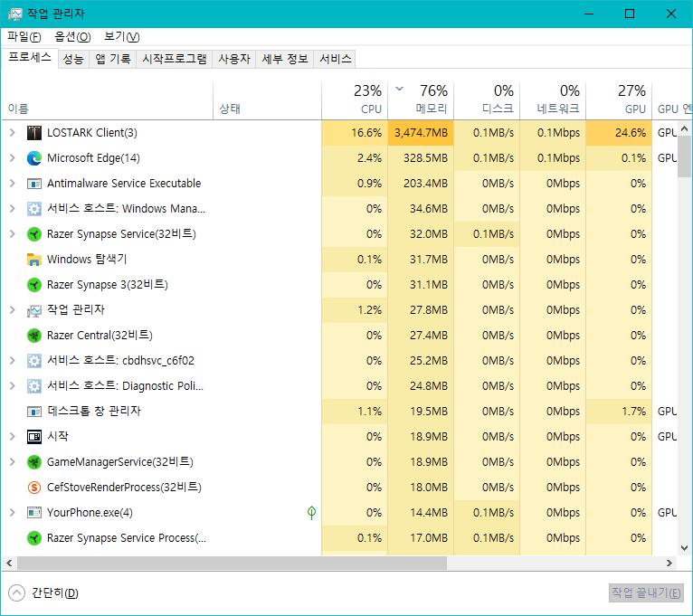The image size is (693, 616).
Task: Click the 작업 끝내기(E) button
Action: [x=646, y=592]
